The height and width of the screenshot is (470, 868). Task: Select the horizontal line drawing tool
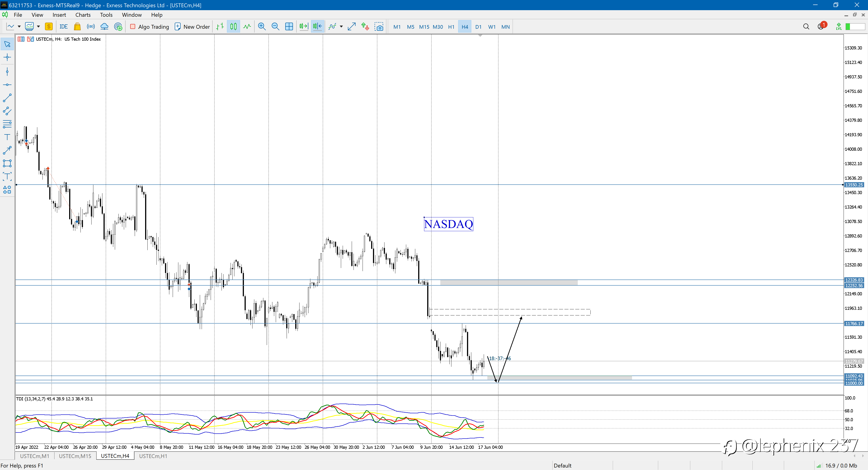[7, 85]
